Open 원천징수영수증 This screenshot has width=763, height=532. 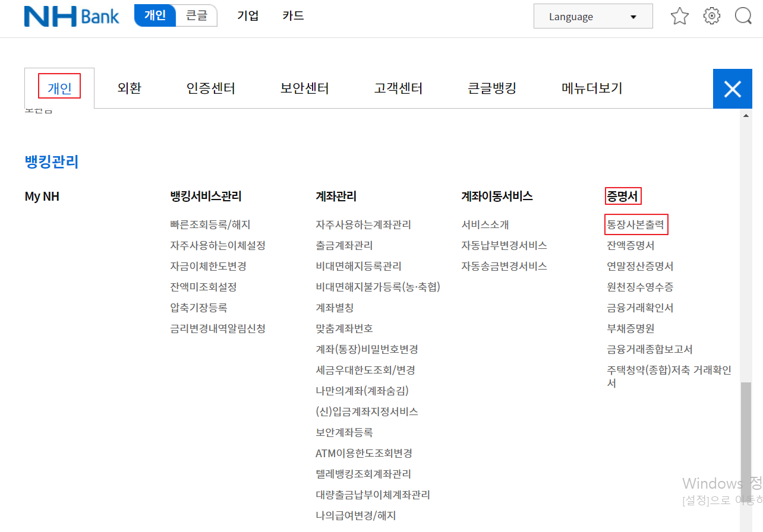640,287
